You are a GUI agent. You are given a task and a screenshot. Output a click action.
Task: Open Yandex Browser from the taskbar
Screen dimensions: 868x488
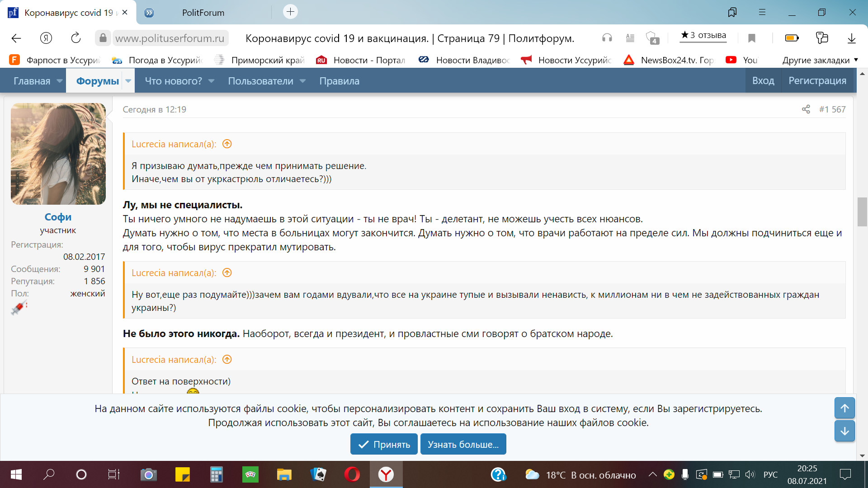[386, 474]
